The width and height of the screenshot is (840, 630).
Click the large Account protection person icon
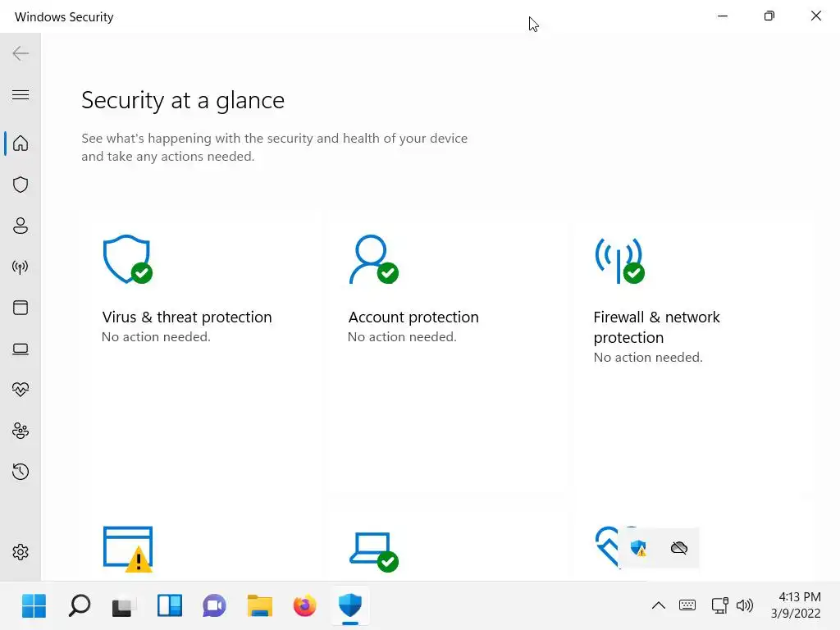pos(373,258)
